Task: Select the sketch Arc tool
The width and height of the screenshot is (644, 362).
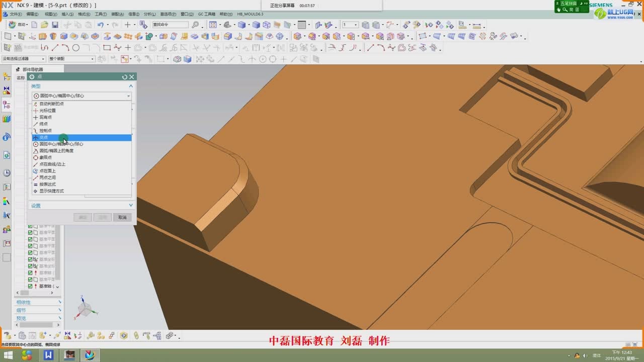Action: tap(65, 48)
